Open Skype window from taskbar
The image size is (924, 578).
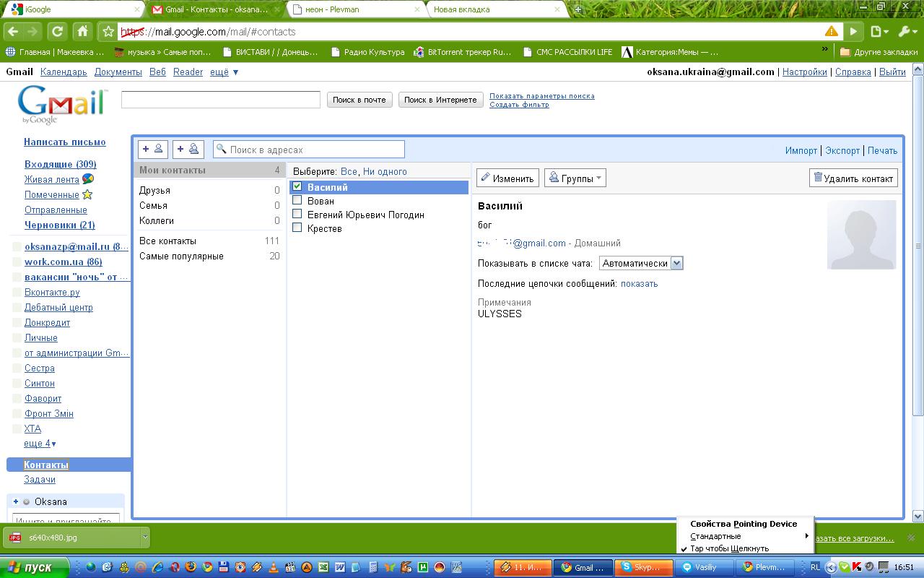coord(645,568)
